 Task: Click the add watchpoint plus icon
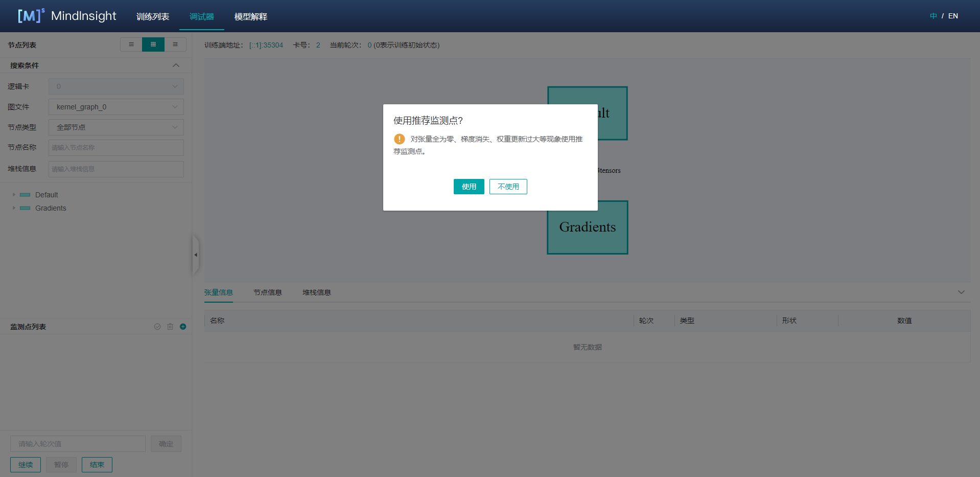click(x=183, y=327)
